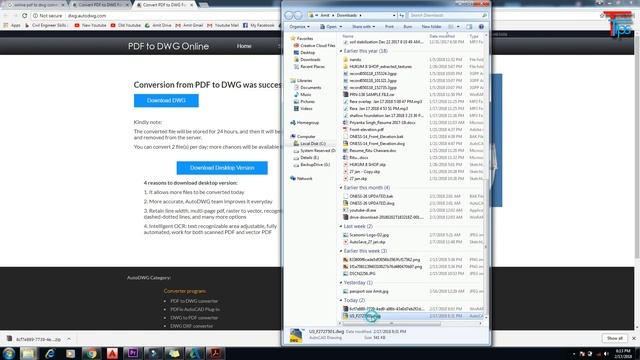This screenshot has width=640, height=360.
Task: Open view options dropdown arrow
Action: (458, 27)
